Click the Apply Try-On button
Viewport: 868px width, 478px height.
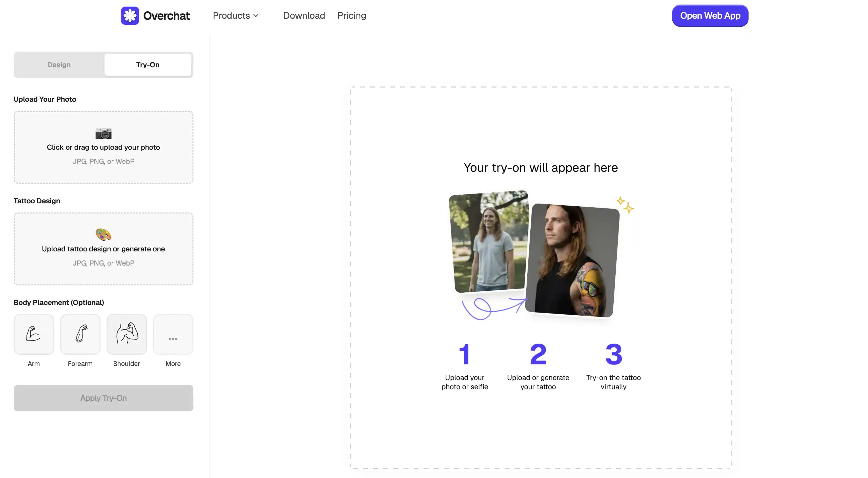pos(104,398)
